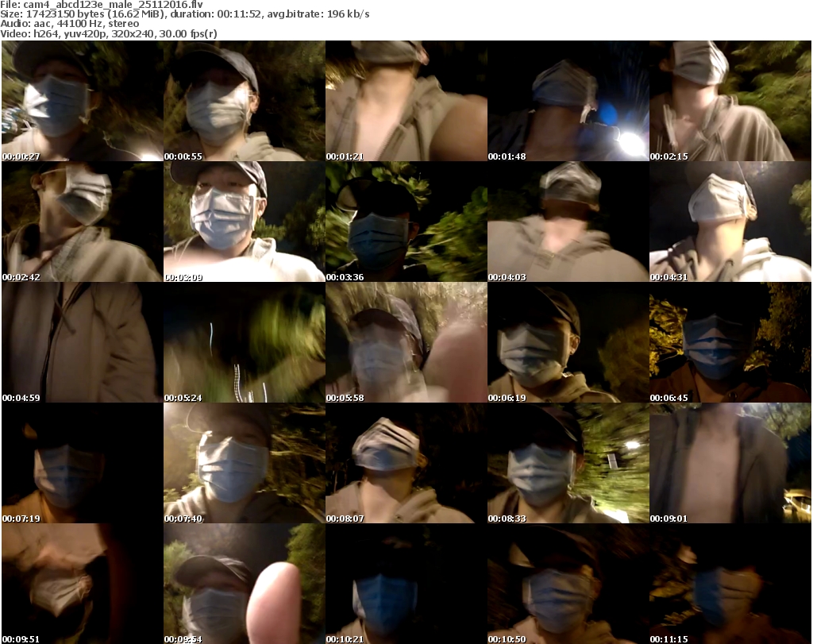Pick the thumbnail at 00:08:07
The height and width of the screenshot is (644, 813).
tap(406, 463)
